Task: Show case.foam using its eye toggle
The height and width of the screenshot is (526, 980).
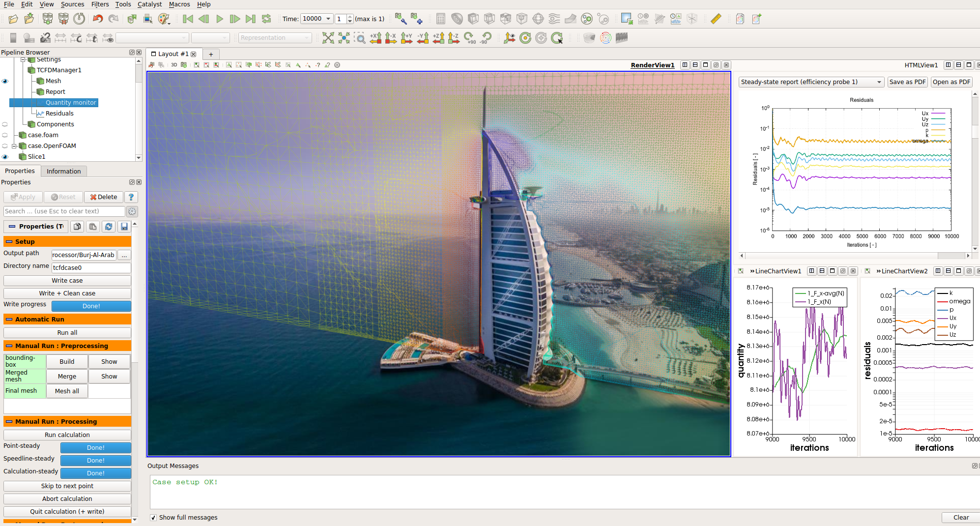Action: tap(5, 135)
